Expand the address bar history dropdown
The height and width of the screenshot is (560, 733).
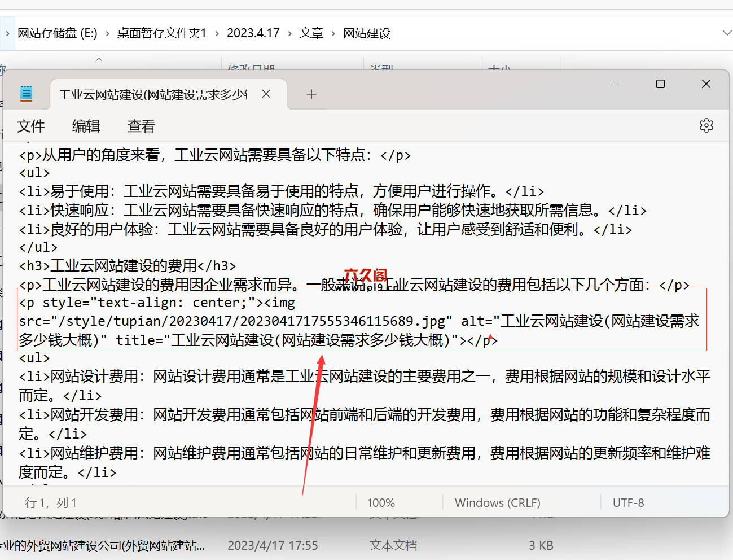point(727,33)
